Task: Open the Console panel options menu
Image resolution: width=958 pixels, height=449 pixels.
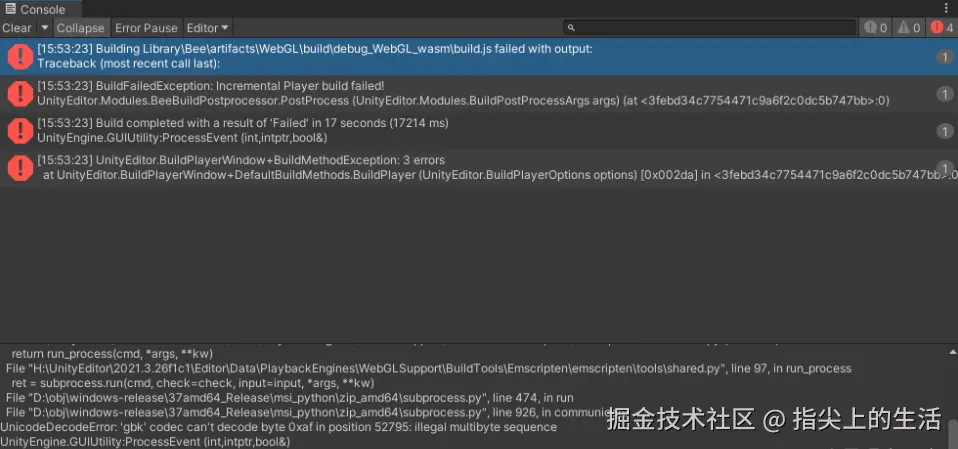Action: point(946,9)
